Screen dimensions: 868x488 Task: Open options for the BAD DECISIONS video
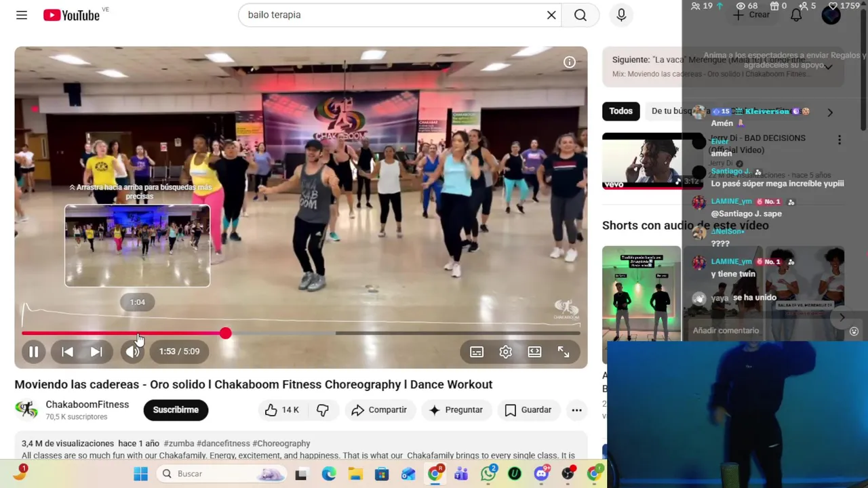click(x=839, y=140)
